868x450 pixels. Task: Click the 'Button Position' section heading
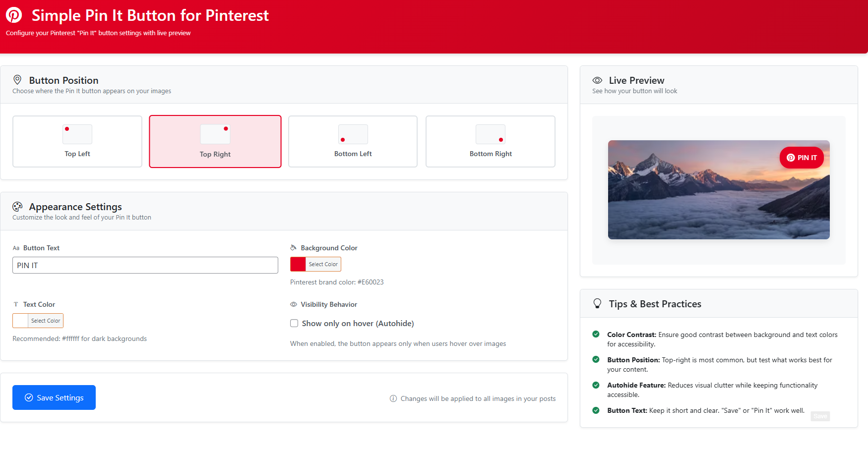point(63,80)
